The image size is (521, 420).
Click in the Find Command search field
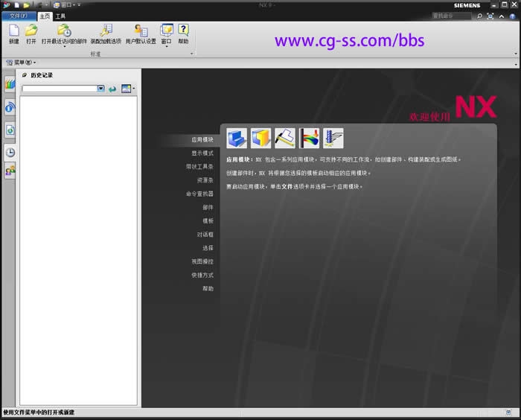(x=451, y=15)
